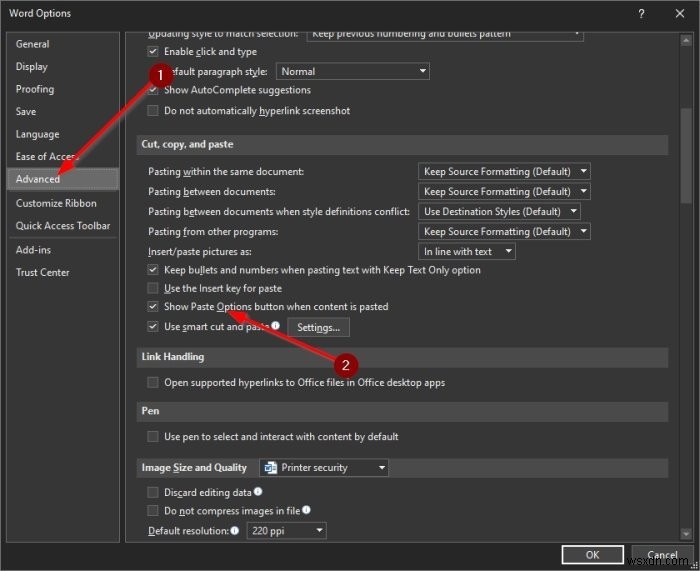Select Advanced category

pyautogui.click(x=62, y=179)
